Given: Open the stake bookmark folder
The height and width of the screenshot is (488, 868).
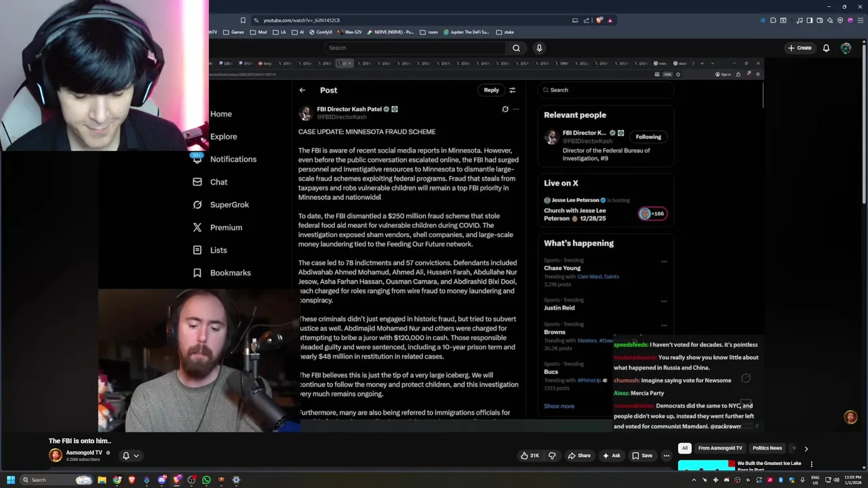Looking at the screenshot, I should coord(505,32).
